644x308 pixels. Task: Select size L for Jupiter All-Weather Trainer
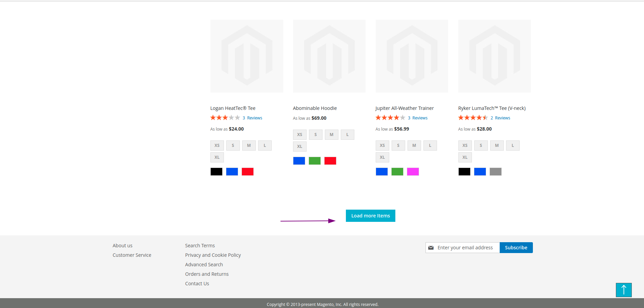(x=430, y=146)
